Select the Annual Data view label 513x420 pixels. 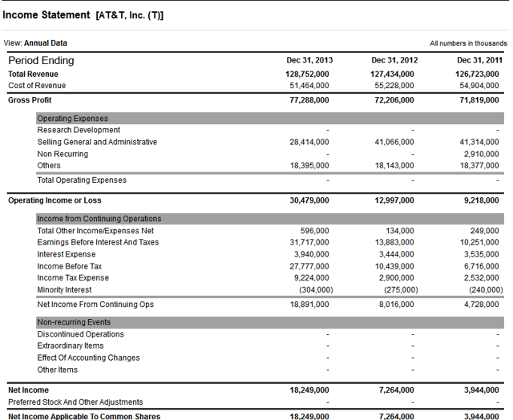[x=46, y=43]
